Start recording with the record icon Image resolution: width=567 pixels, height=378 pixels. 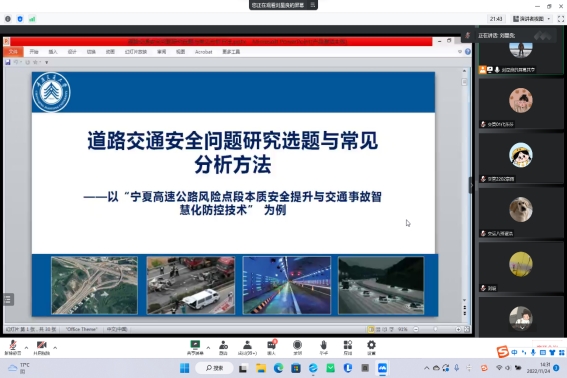[297, 347]
